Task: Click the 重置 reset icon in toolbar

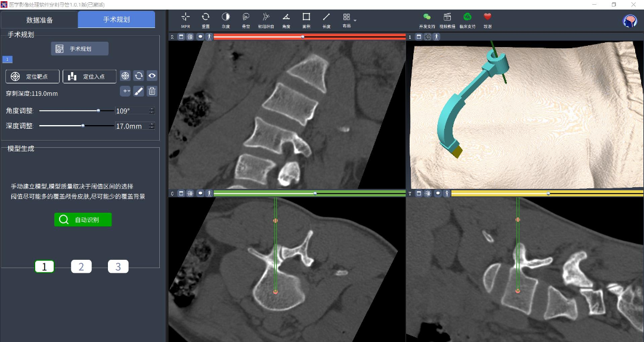Action: tap(205, 17)
